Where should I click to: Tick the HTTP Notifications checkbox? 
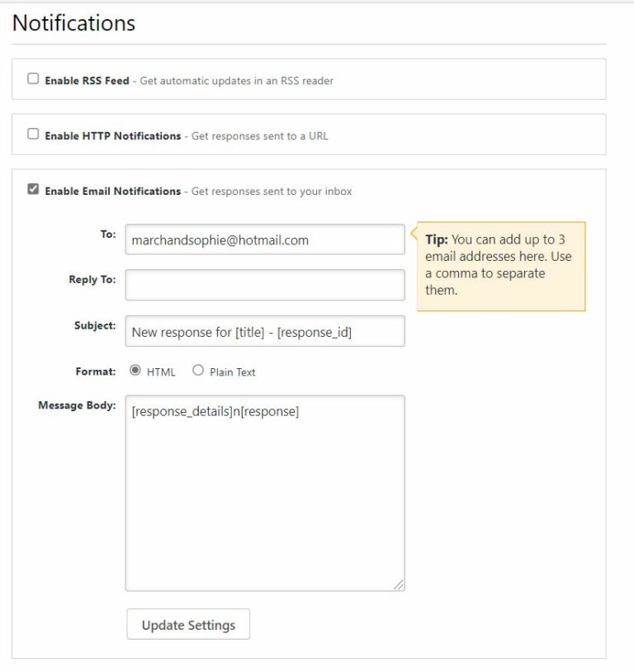[x=33, y=134]
